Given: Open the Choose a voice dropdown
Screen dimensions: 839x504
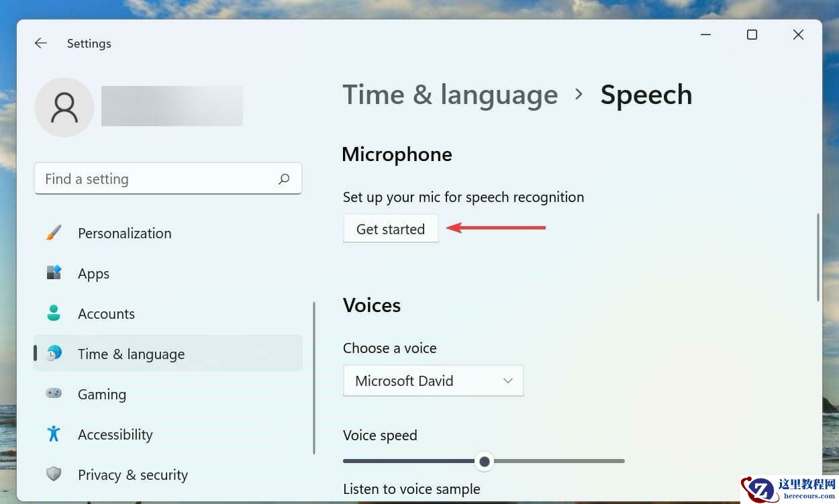Looking at the screenshot, I should pos(433,381).
